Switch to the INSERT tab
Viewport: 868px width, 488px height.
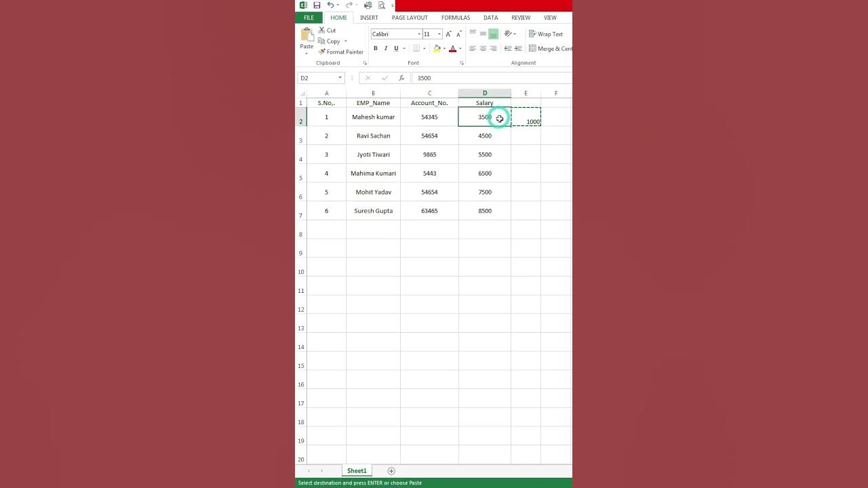(369, 18)
